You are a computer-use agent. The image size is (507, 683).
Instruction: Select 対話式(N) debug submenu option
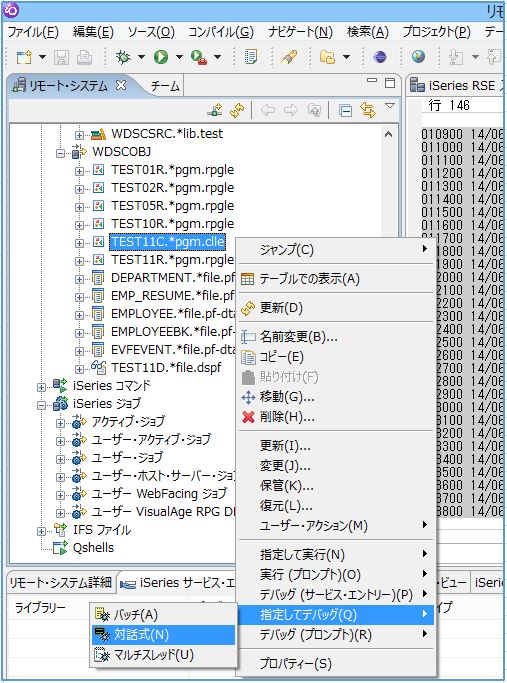[163, 635]
